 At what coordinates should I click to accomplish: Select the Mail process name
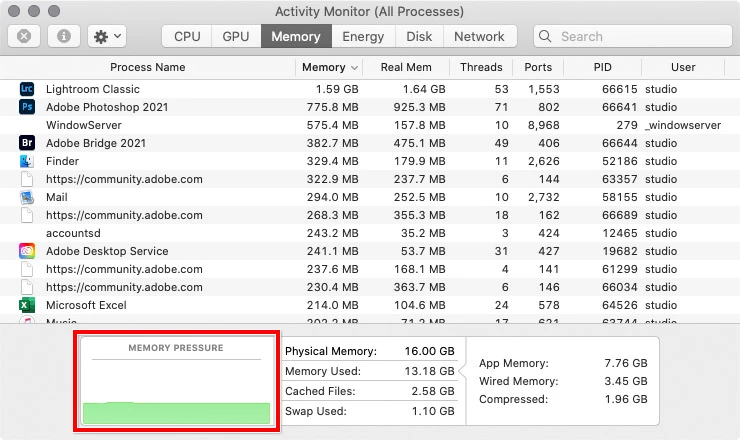tap(57, 197)
